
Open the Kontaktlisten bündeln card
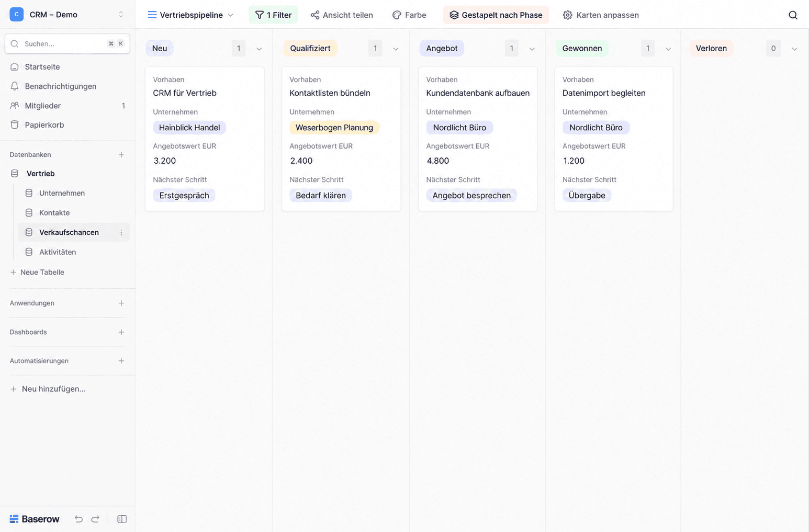tap(341, 139)
